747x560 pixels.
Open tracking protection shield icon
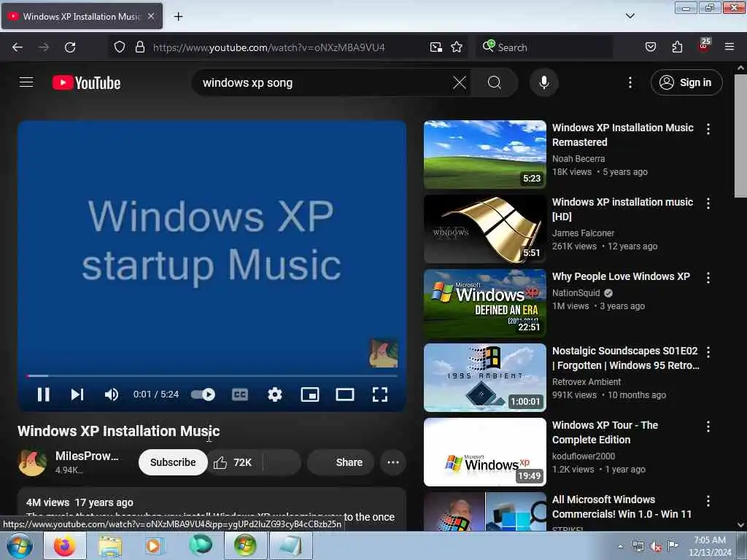point(120,47)
